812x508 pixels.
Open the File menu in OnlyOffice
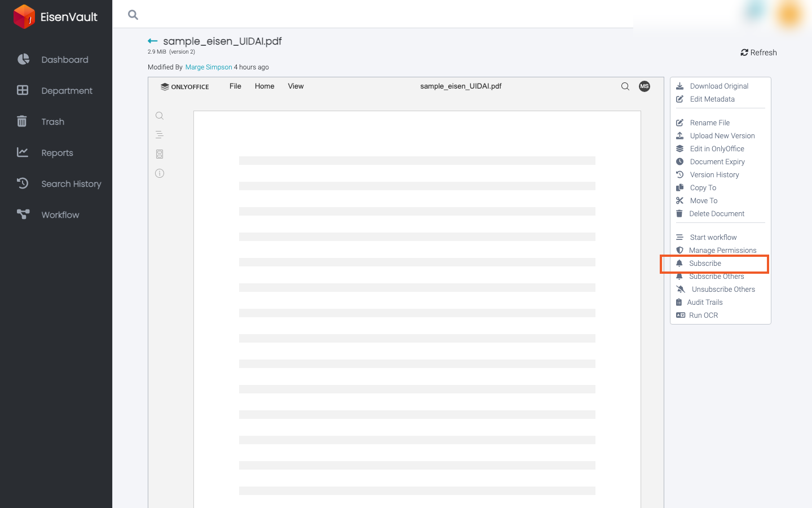point(235,86)
